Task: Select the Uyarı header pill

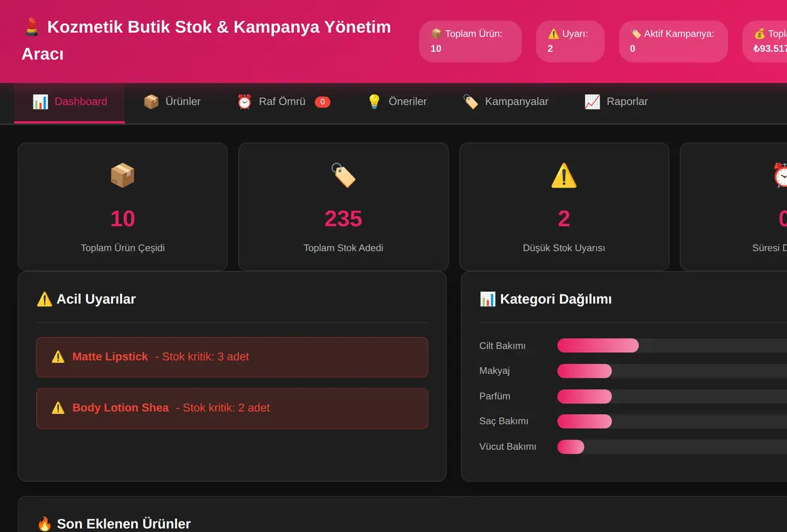Action: pyautogui.click(x=570, y=41)
